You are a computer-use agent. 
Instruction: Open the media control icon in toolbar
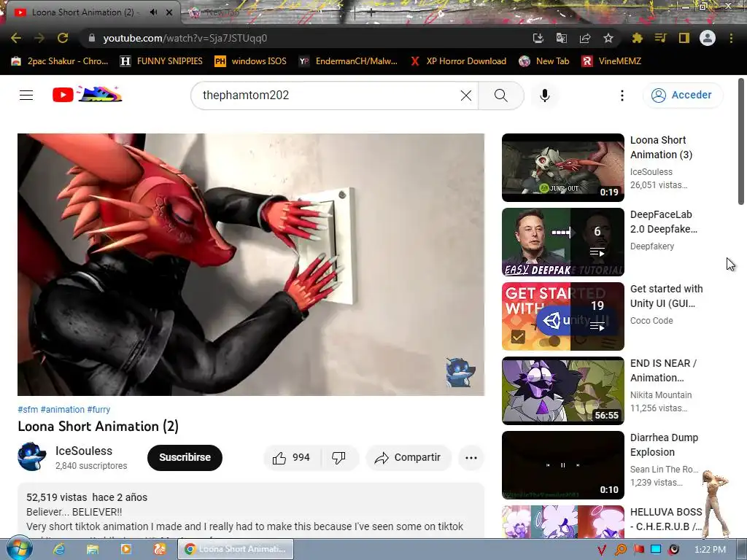[660, 38]
